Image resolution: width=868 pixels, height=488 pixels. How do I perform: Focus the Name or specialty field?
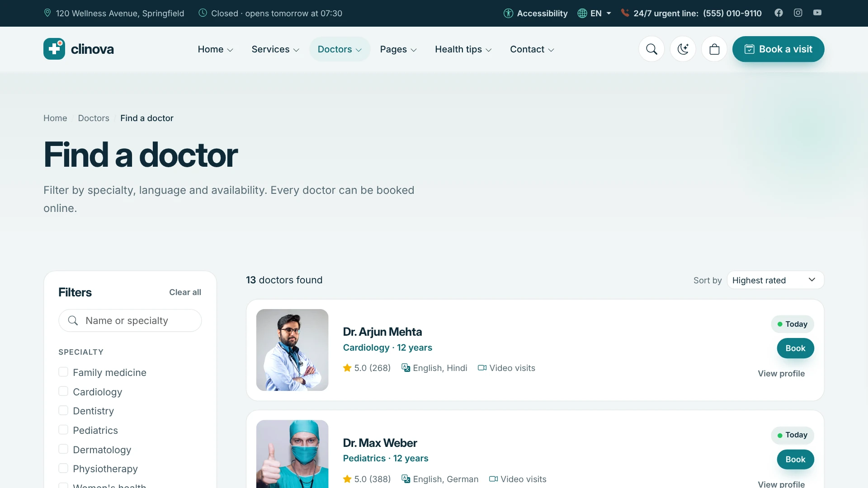[130, 320]
